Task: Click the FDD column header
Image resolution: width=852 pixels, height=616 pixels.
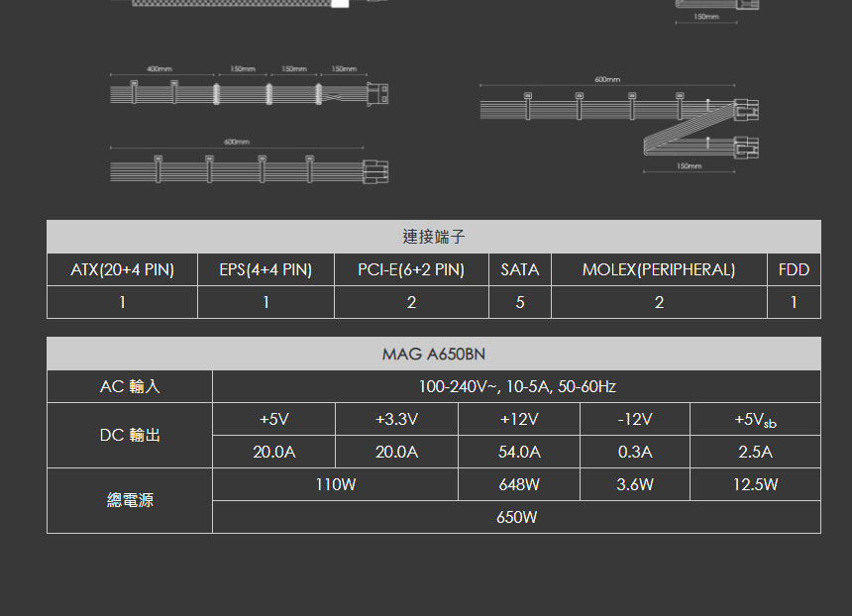Action: tap(794, 269)
